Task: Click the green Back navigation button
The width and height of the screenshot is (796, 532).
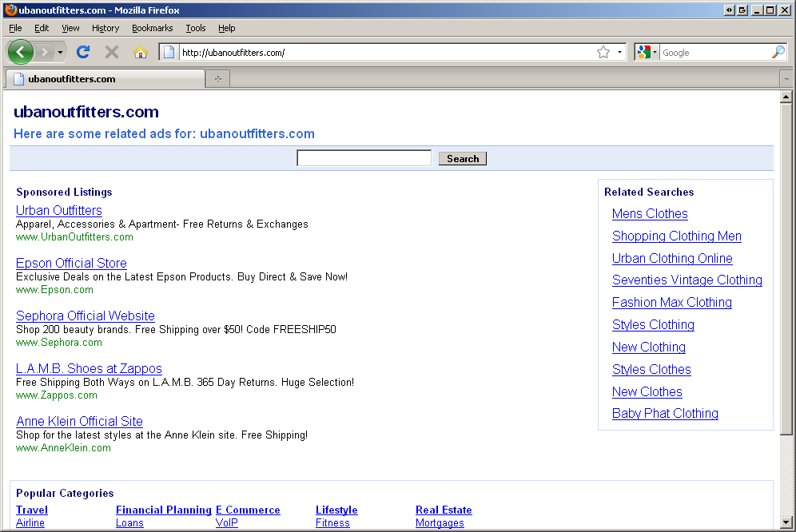Action: (x=21, y=52)
